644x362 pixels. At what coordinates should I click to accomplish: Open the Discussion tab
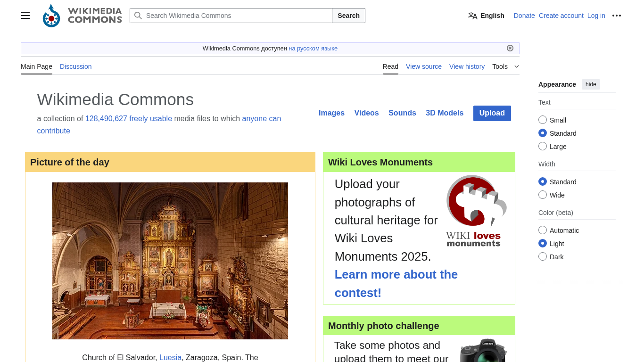pyautogui.click(x=75, y=66)
